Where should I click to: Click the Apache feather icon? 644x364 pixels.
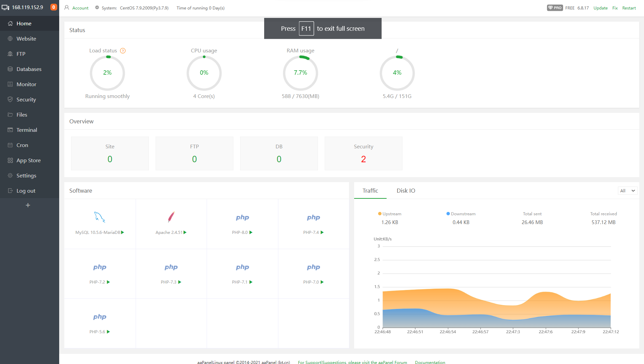pyautogui.click(x=171, y=217)
